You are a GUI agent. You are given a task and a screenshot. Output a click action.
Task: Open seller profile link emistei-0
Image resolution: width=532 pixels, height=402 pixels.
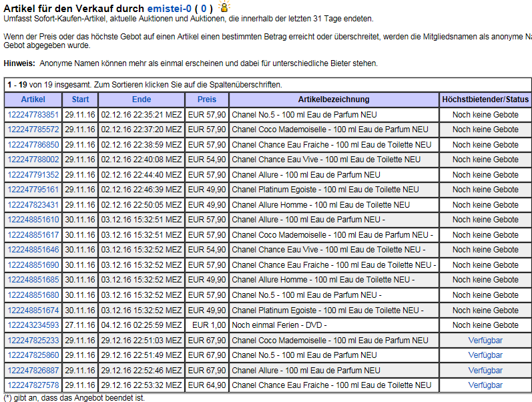pyautogui.click(x=170, y=9)
